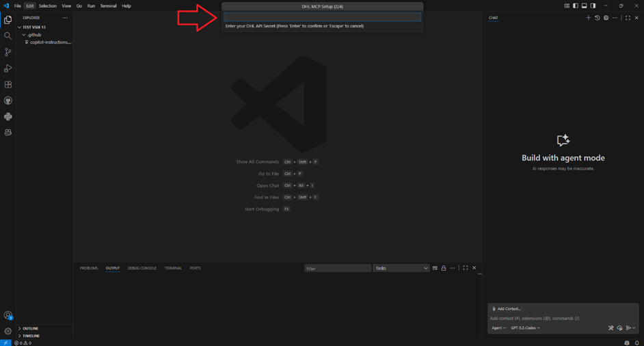Toggle output auto-scroll lock icon
Screen dimensions: 644x346
tap(444, 268)
